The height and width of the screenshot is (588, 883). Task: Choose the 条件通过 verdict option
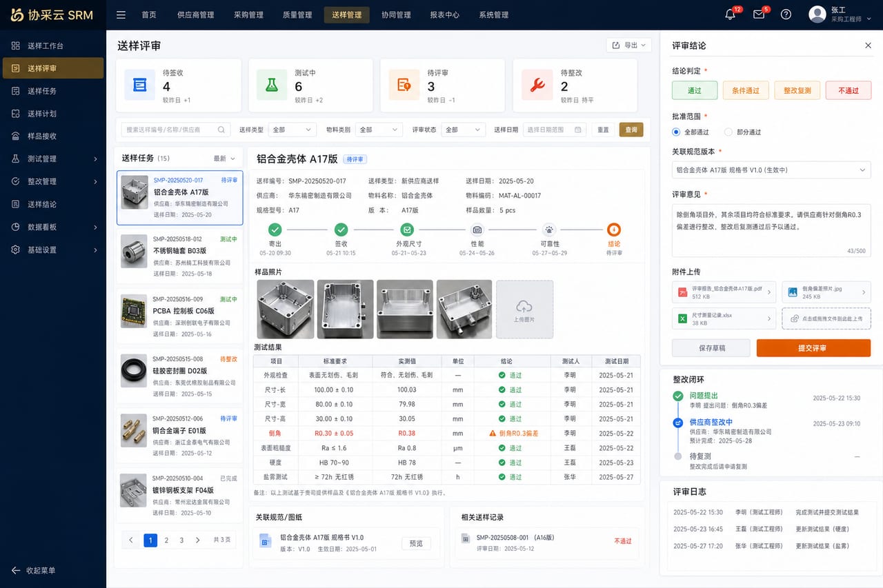746,90
